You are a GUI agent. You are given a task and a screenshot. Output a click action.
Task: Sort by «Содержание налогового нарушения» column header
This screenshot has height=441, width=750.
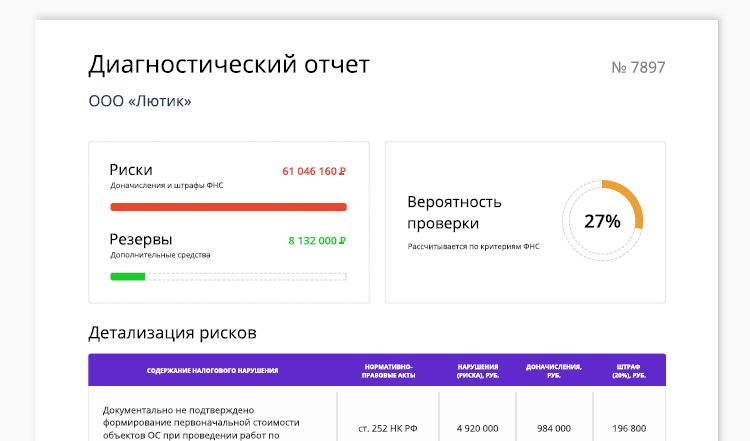(212, 370)
